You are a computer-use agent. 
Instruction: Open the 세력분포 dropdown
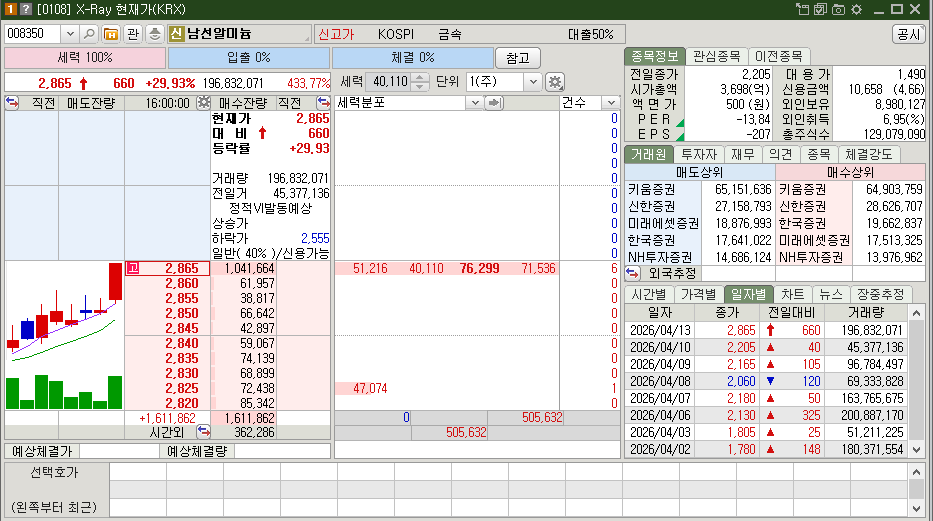click(477, 102)
